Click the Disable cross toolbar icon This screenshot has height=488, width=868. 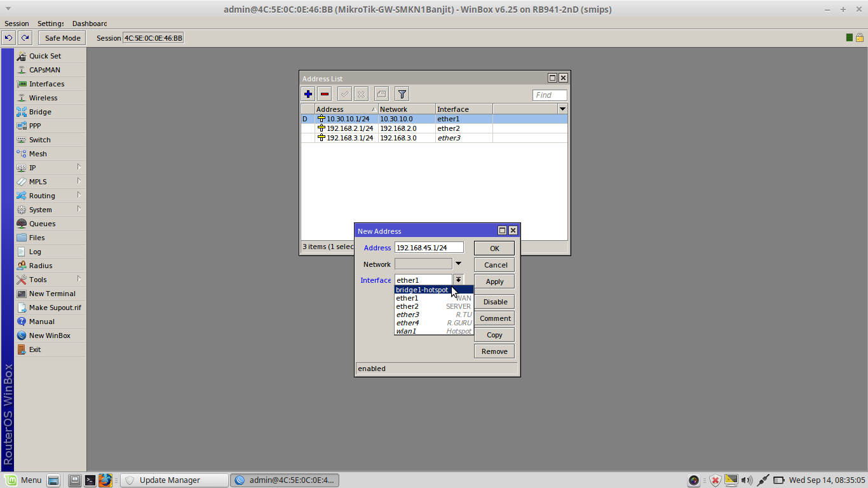361,94
